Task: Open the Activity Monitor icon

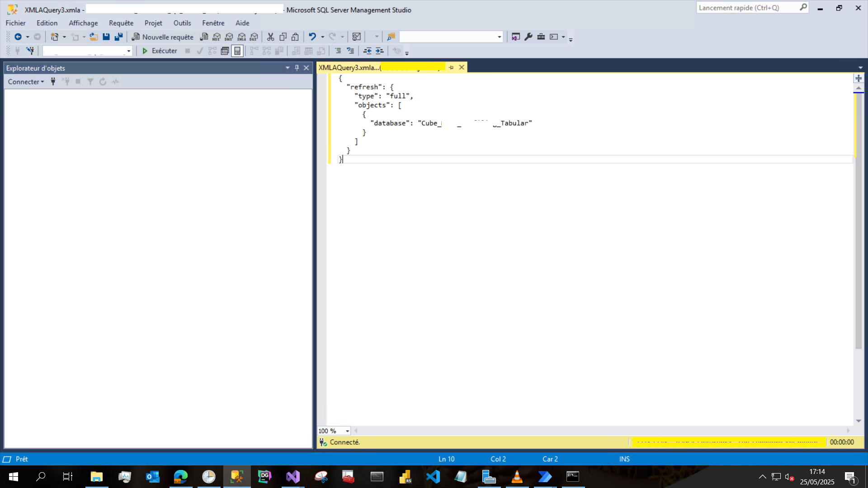Action: click(357, 37)
